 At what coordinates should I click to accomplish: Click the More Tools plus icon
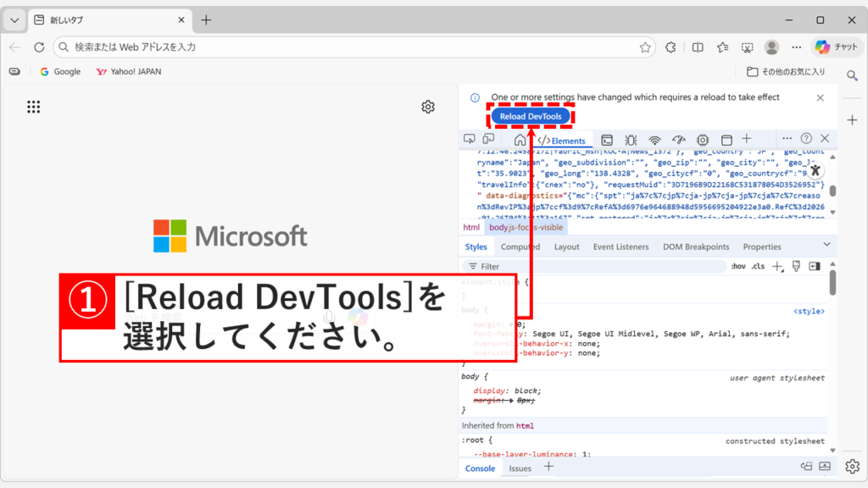tap(747, 138)
